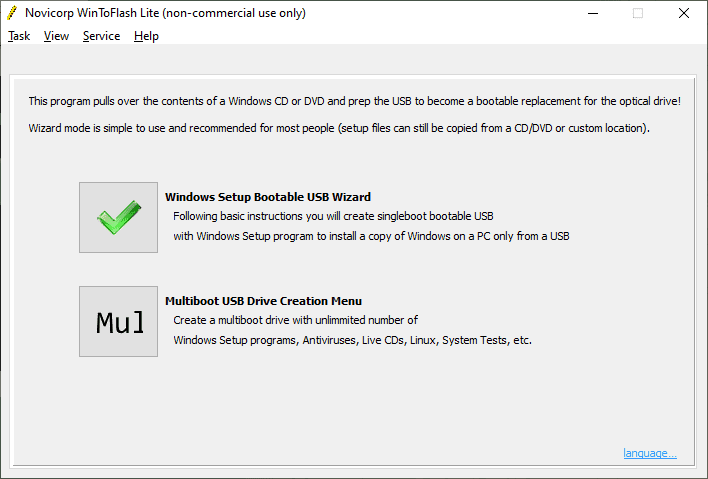Open the View menu
The image size is (708, 479).
tap(56, 36)
